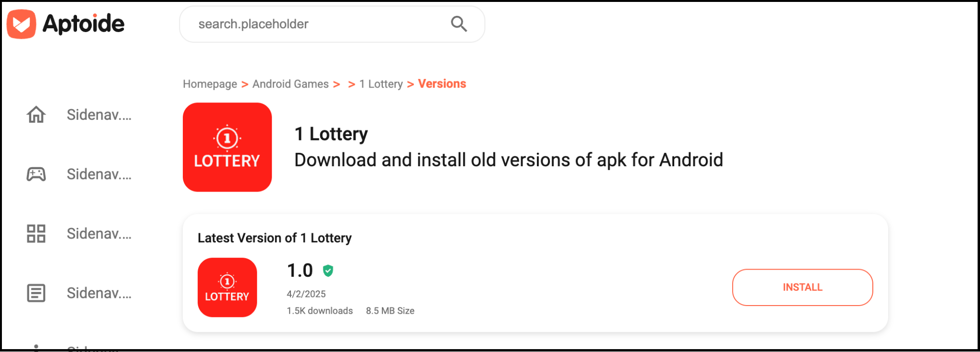Click the green verified shield badge
Image resolution: width=980 pixels, height=352 pixels.
[x=329, y=271]
